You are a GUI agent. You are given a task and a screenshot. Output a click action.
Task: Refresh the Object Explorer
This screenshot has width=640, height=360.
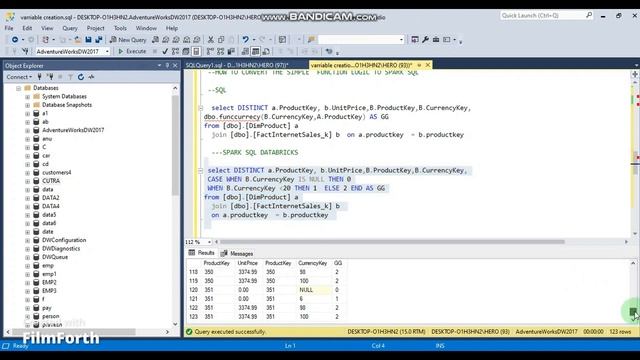pos(81,77)
